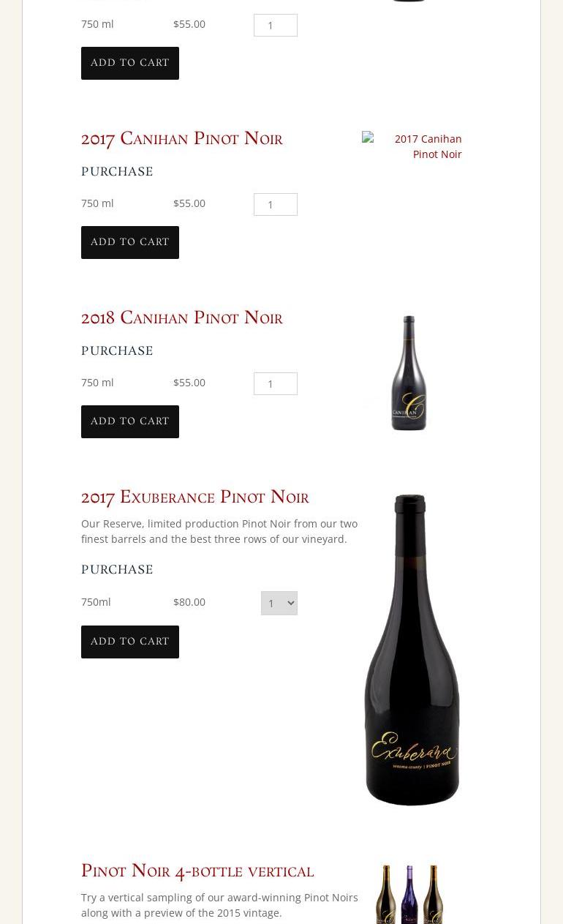
Task: View the 2018 Canihan Pinot Noir bottle image
Action: coord(409,372)
